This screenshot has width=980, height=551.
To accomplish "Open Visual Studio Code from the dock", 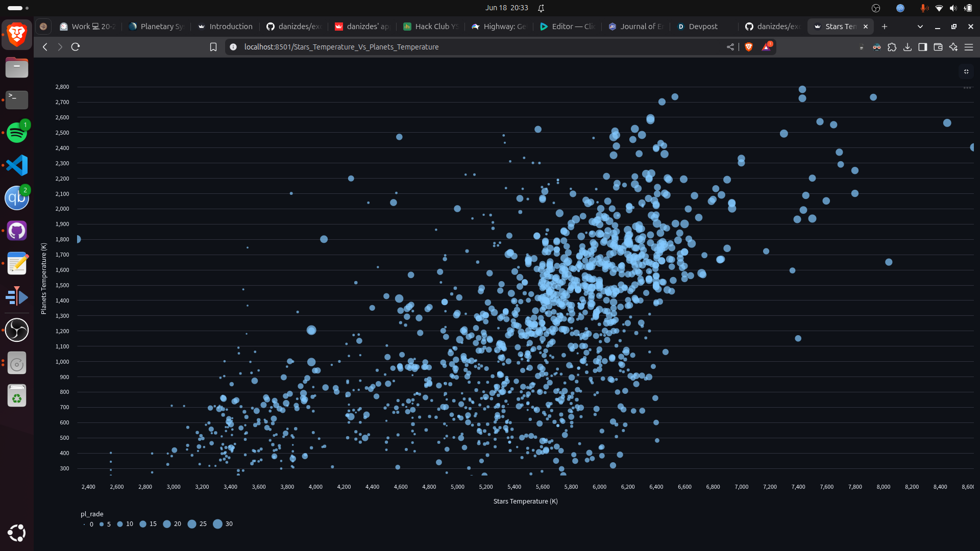I will 17,165.
